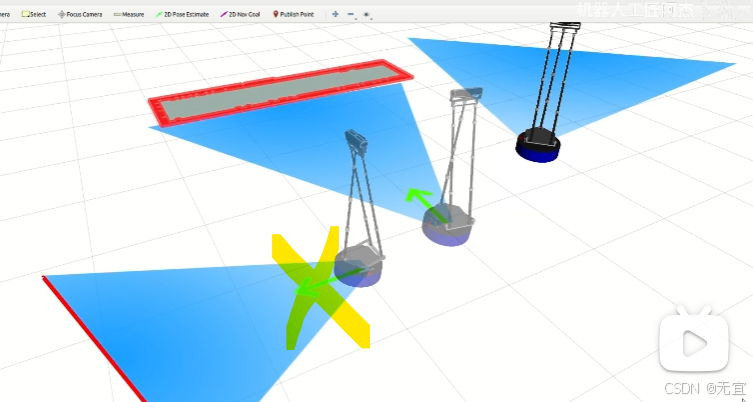Click the blue plus add-tool icon
Viewport: 753px width, 402px height.
335,14
